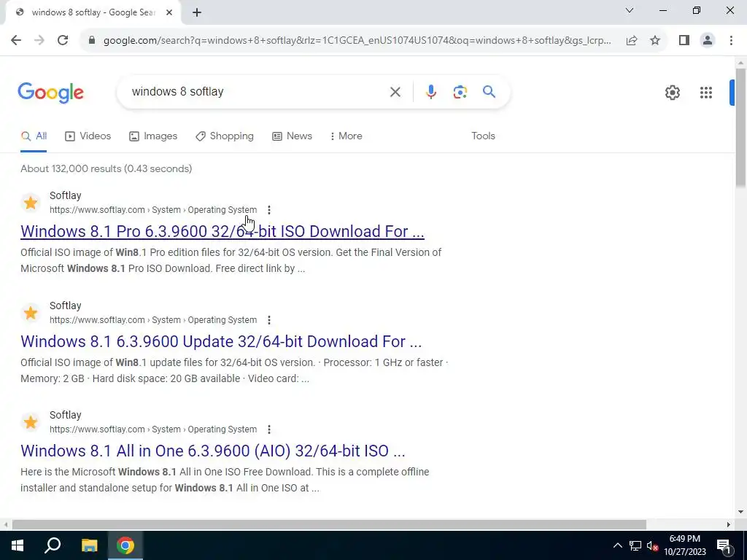Viewport: 747px width, 560px height.
Task: Click the Chrome taskbar icon
Action: tap(125, 545)
